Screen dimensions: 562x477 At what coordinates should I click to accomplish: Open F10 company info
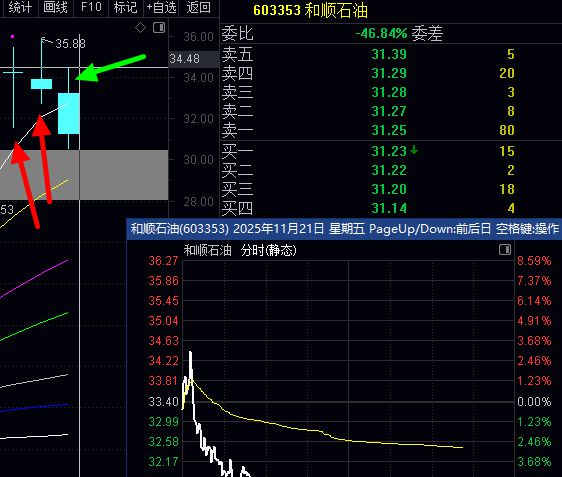91,7
